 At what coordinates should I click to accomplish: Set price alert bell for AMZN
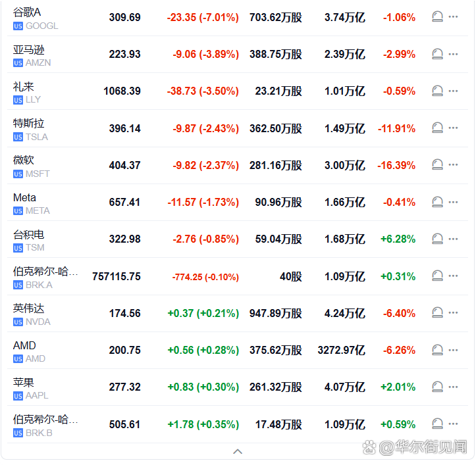(x=437, y=54)
